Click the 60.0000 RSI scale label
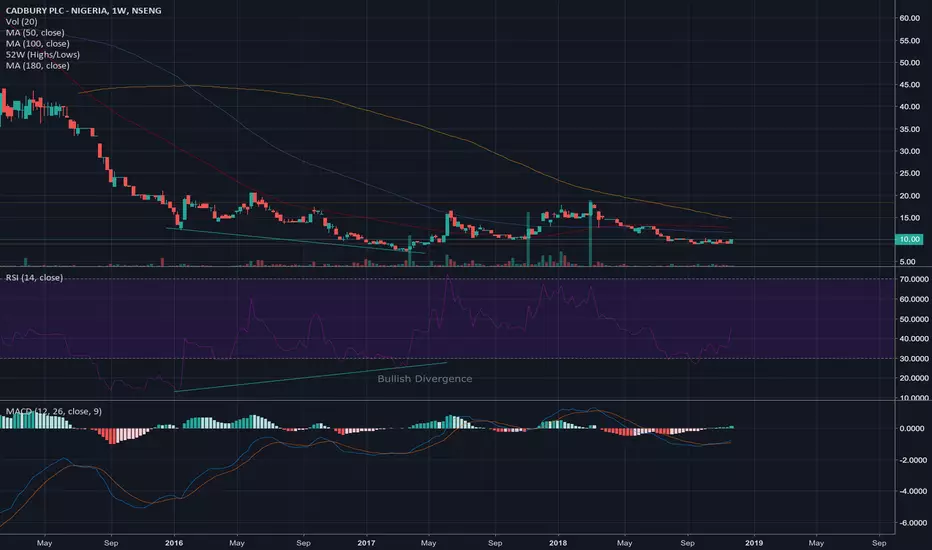This screenshot has width=932, height=550. pyautogui.click(x=914, y=299)
